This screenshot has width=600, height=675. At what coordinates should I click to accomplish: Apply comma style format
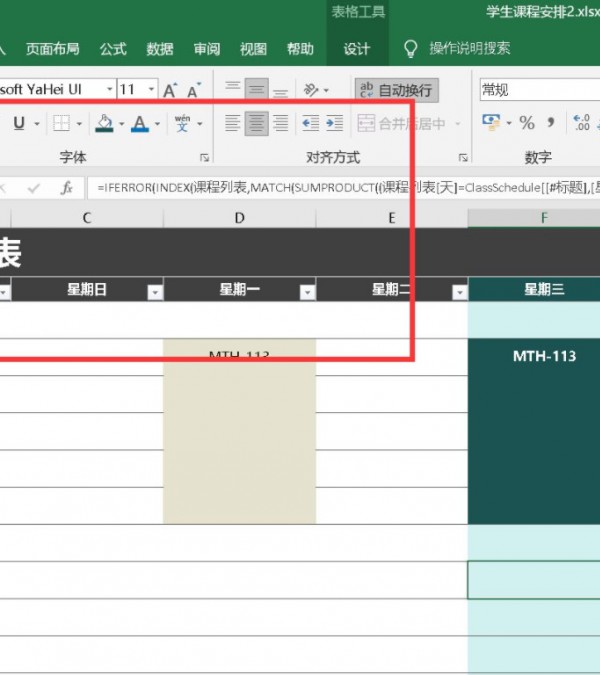[x=551, y=123]
